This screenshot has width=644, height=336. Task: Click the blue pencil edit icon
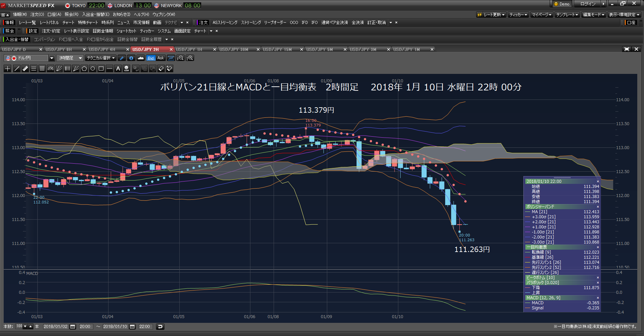(x=122, y=58)
